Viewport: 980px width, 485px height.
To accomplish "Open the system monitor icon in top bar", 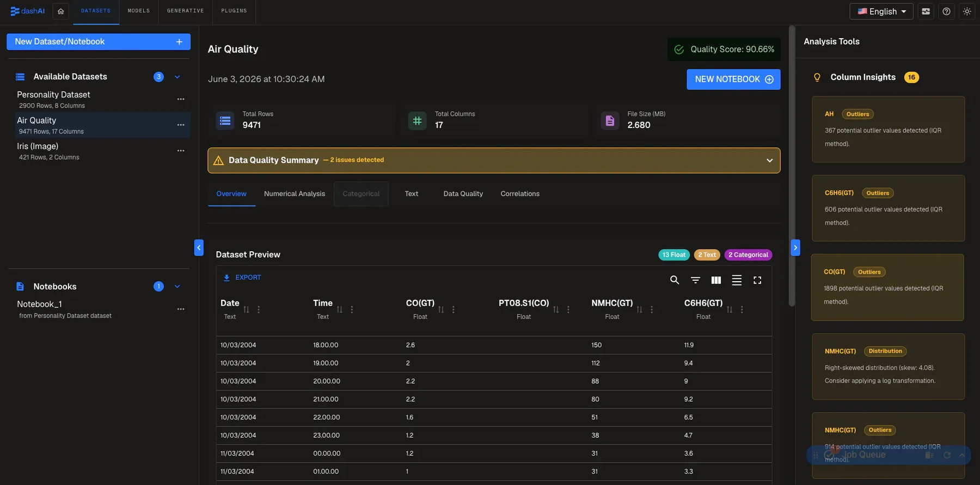I will pos(926,11).
